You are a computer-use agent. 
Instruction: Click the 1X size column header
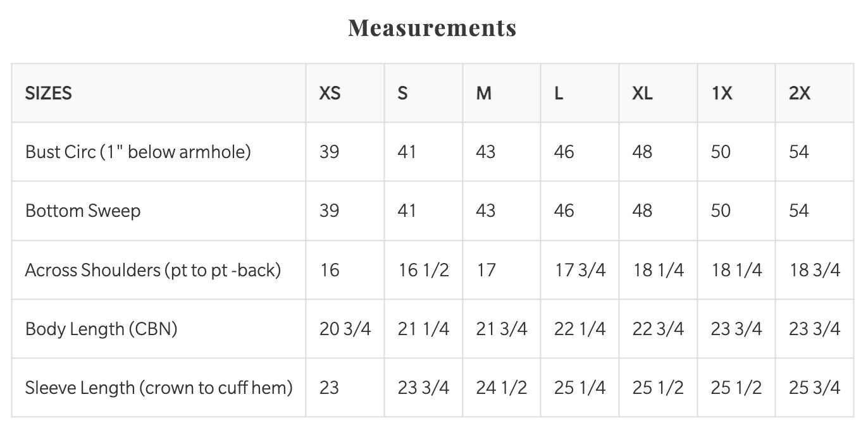pos(722,94)
